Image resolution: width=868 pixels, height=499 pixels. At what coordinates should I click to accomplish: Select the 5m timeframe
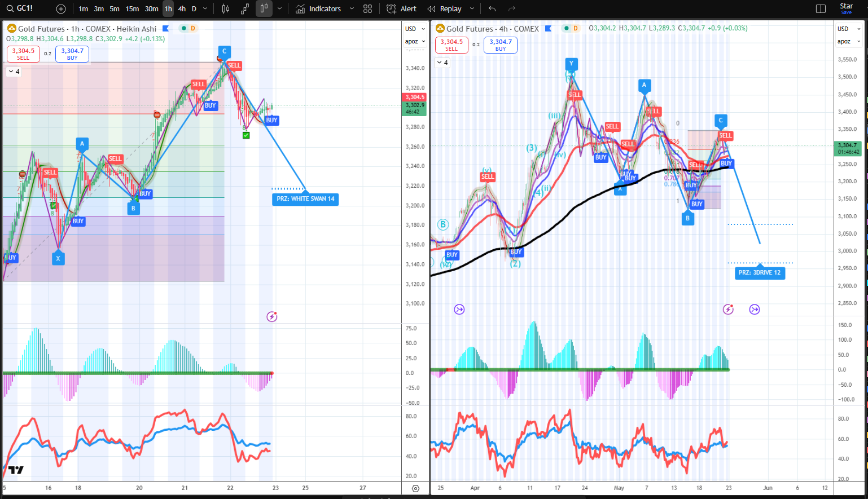115,9
